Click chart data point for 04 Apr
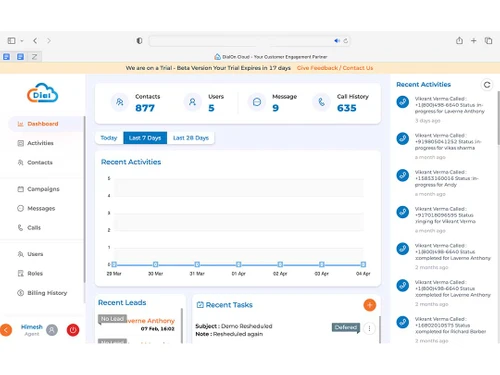The image size is (500, 375). click(363, 264)
